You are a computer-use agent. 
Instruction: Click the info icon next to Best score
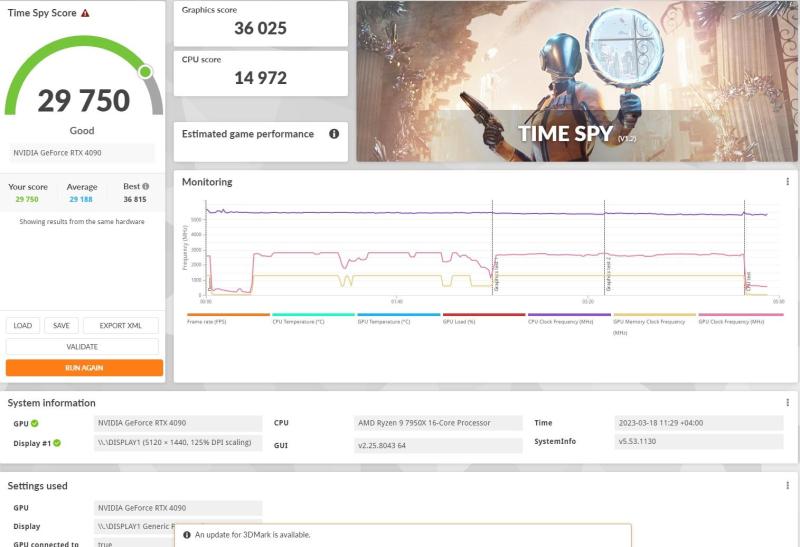145,186
